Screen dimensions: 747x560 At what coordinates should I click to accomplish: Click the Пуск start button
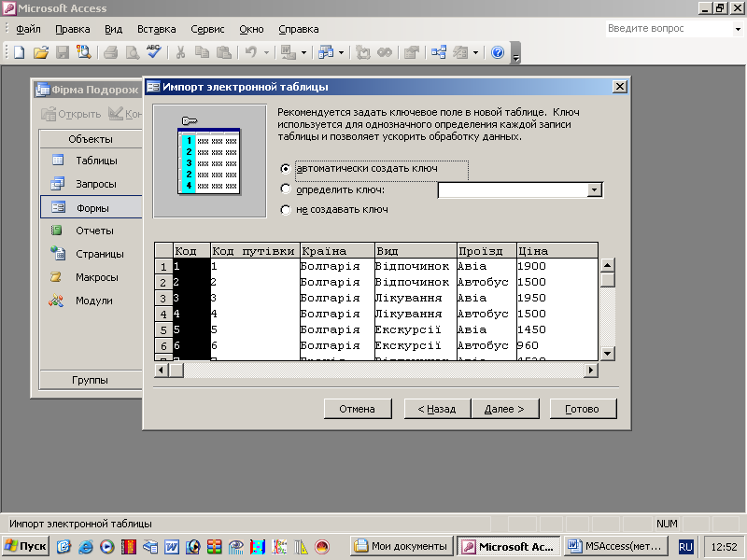coord(26,546)
